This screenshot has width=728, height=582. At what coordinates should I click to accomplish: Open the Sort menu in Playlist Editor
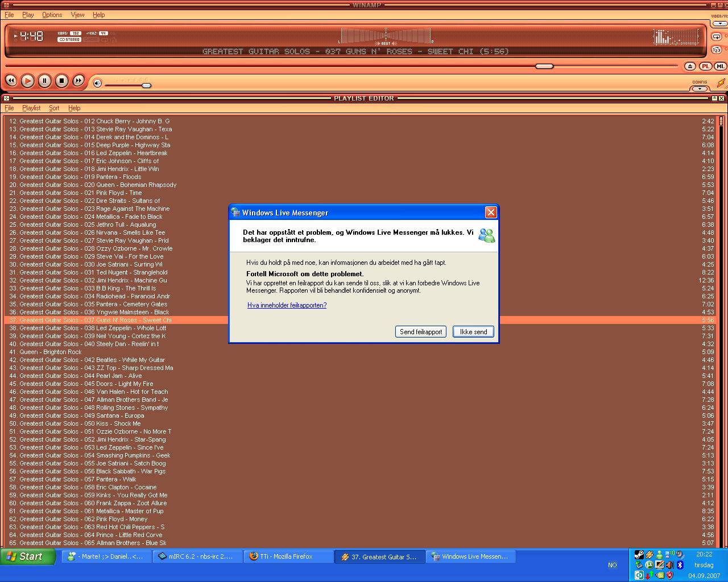(x=54, y=108)
